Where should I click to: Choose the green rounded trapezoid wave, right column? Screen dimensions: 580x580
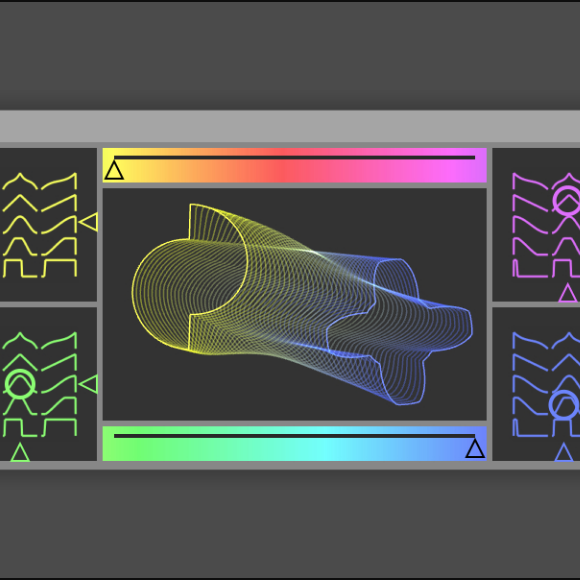(59, 406)
